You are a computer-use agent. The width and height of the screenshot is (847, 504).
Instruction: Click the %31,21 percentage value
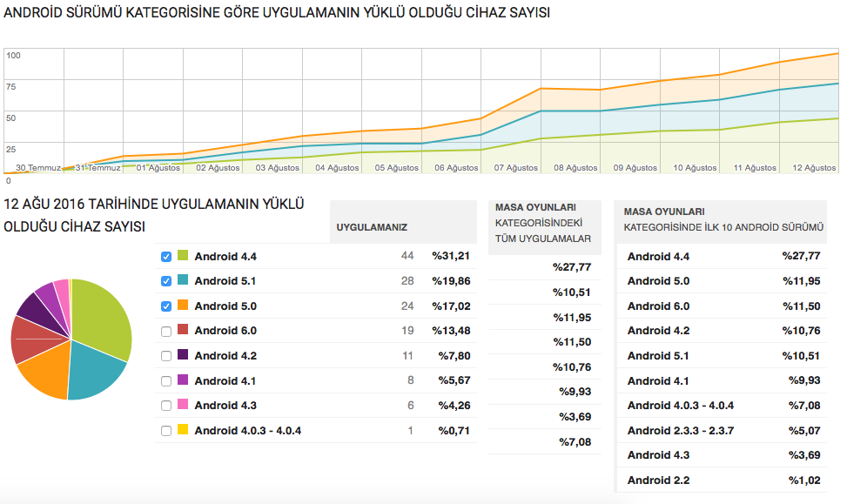[x=451, y=256]
